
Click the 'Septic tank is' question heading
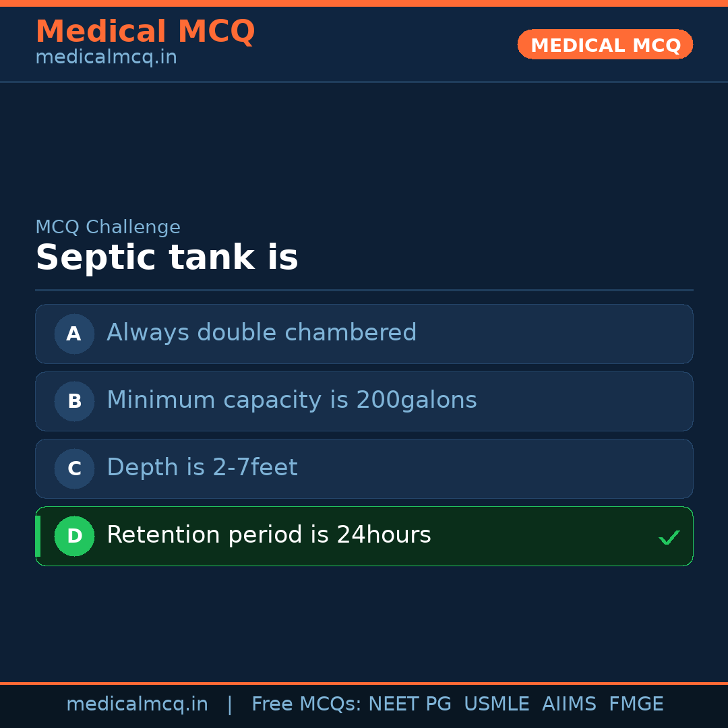pos(166,258)
